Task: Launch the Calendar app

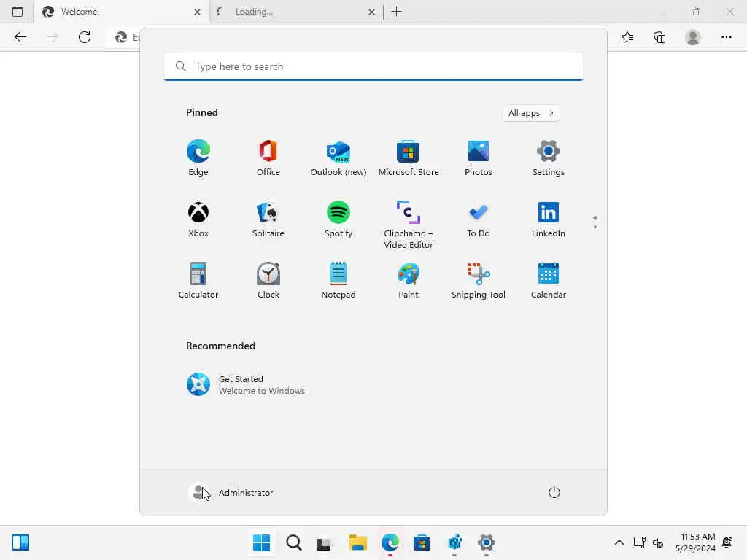Action: click(x=549, y=281)
